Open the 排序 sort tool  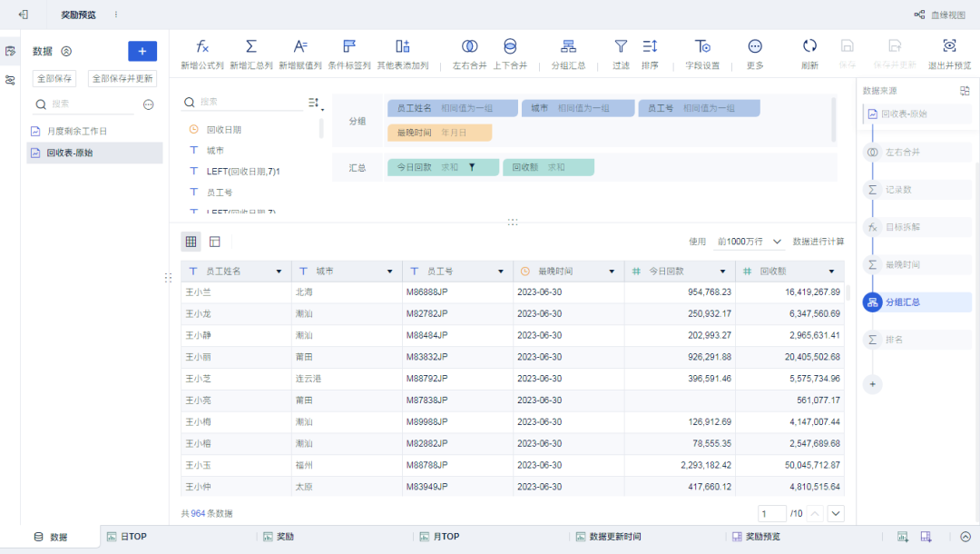[x=650, y=54]
